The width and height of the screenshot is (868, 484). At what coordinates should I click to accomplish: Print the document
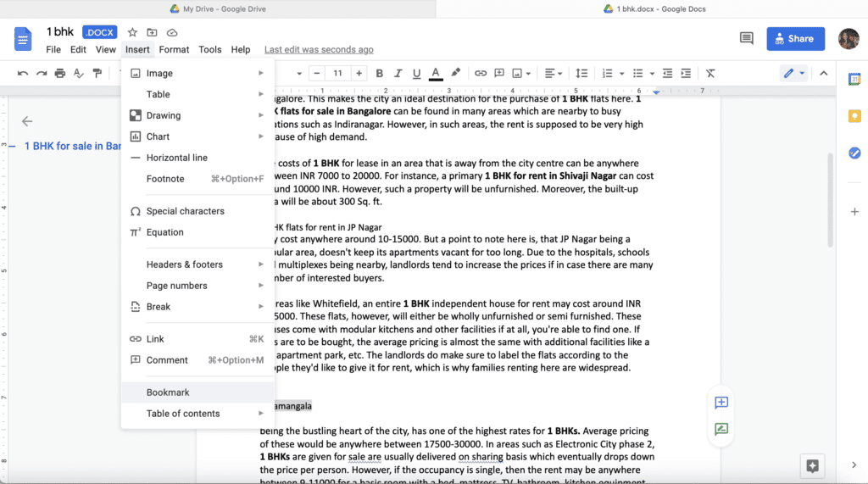60,74
